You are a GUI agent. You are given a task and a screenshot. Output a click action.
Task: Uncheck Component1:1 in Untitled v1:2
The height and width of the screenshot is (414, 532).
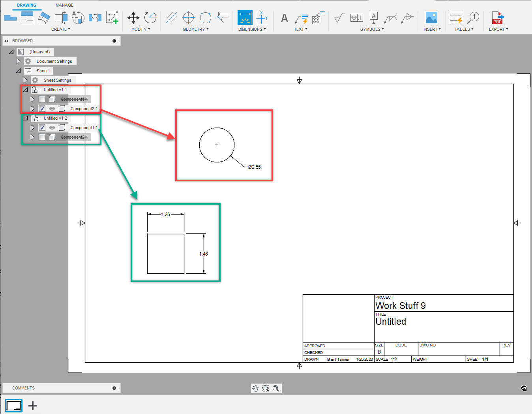tap(42, 128)
